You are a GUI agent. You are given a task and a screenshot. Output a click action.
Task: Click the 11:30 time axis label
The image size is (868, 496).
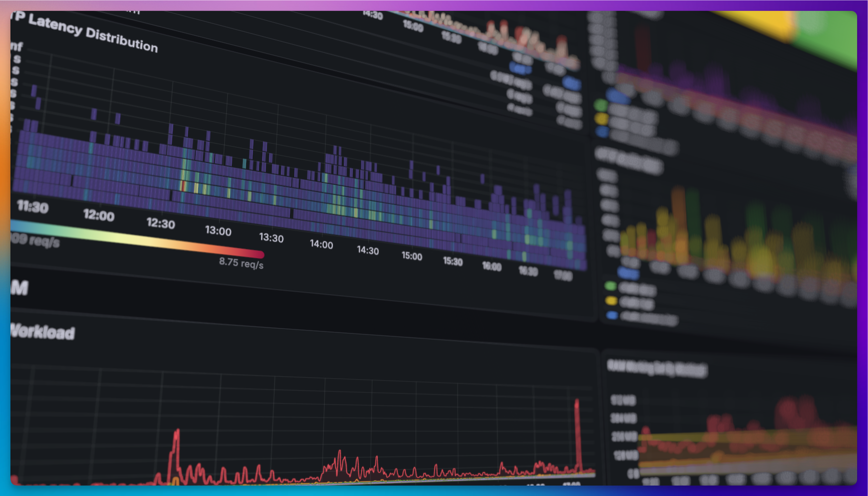tap(33, 206)
